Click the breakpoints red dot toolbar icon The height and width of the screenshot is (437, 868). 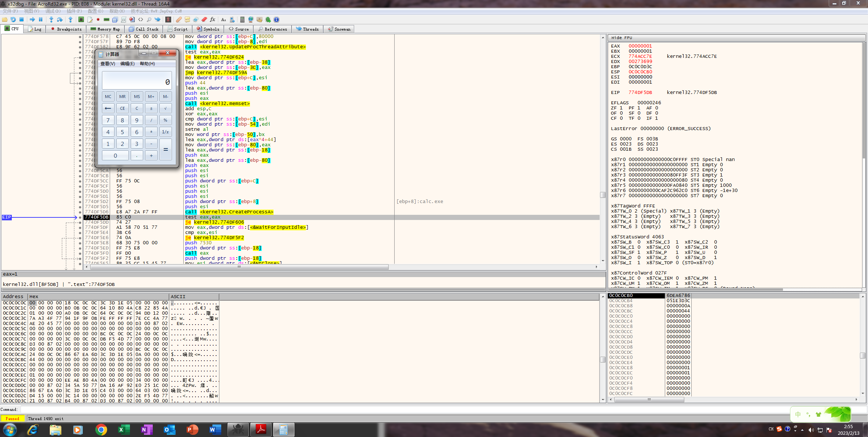click(98, 20)
